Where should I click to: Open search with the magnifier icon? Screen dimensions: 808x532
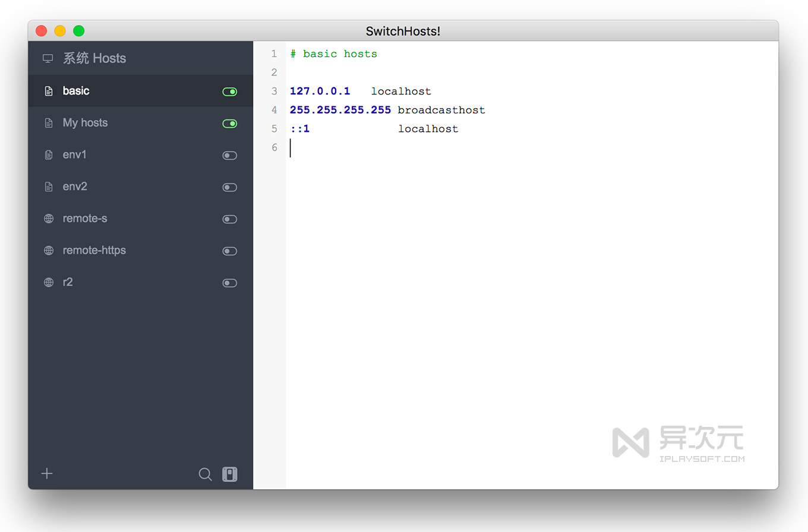(205, 474)
